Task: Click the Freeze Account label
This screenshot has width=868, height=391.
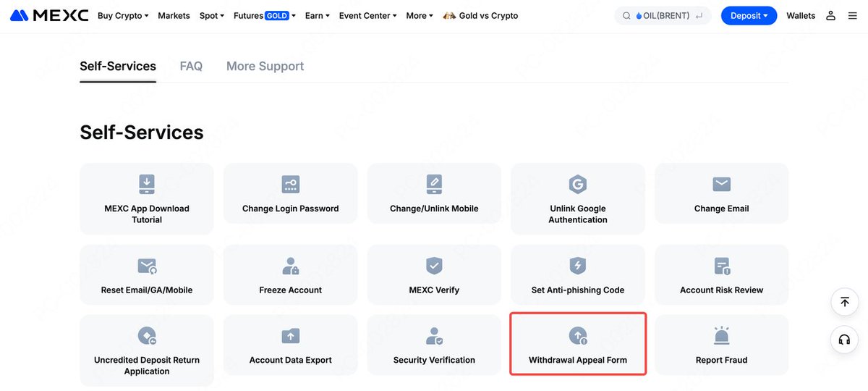Action: [291, 290]
